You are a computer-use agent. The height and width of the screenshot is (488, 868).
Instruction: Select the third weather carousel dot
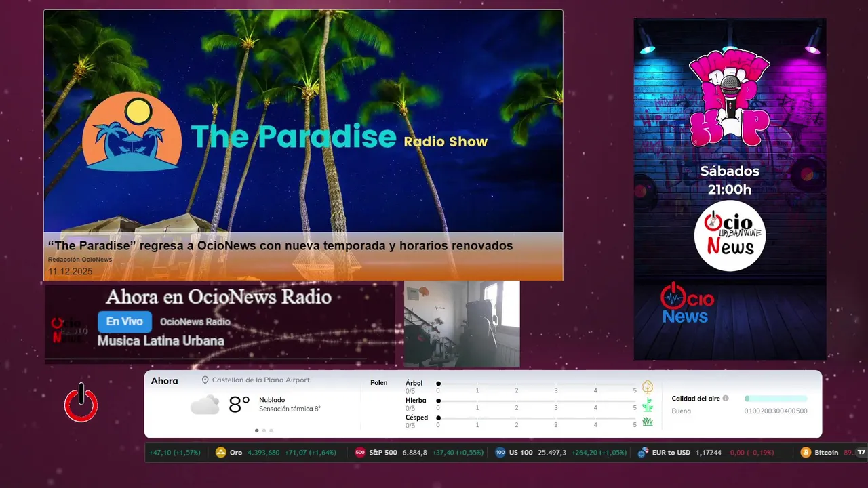[271, 430]
